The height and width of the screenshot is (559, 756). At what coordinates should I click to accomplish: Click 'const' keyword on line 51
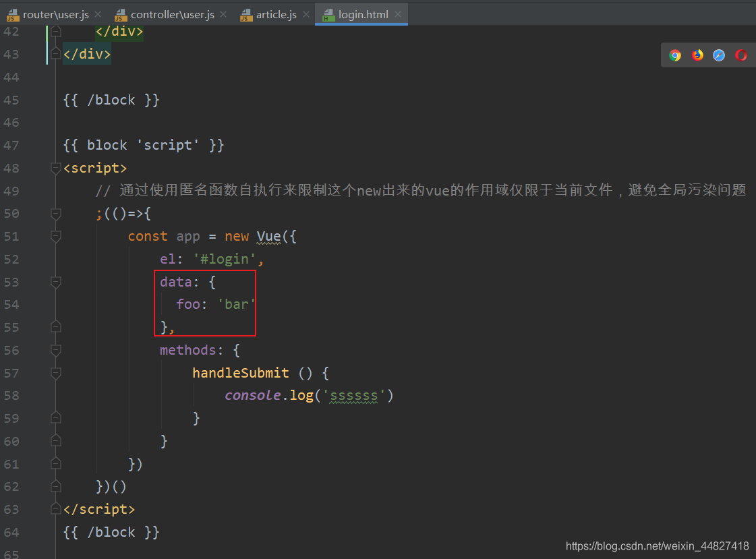148,237
